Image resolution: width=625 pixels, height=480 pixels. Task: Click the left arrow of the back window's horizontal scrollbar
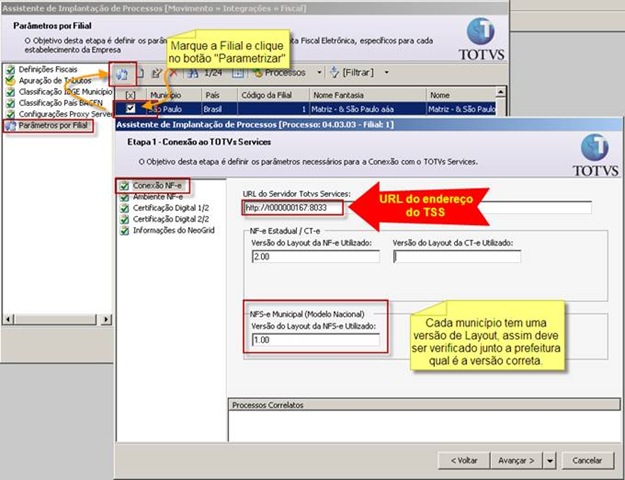pos(9,319)
